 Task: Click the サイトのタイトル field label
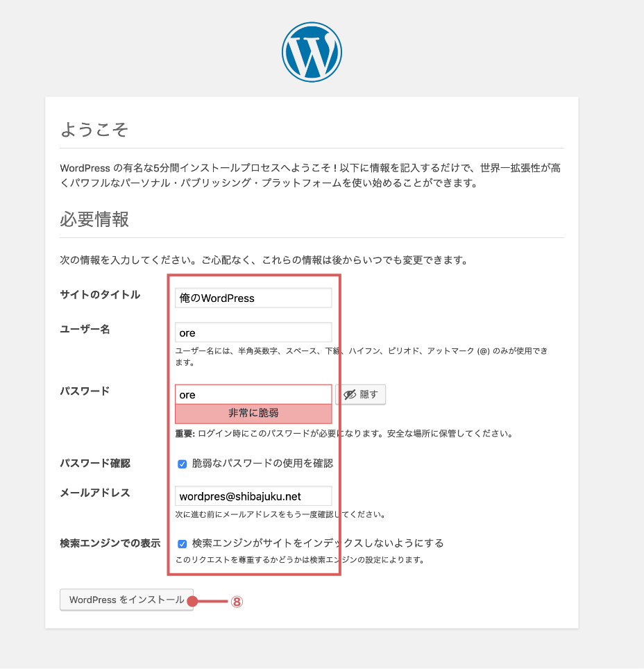(100, 294)
